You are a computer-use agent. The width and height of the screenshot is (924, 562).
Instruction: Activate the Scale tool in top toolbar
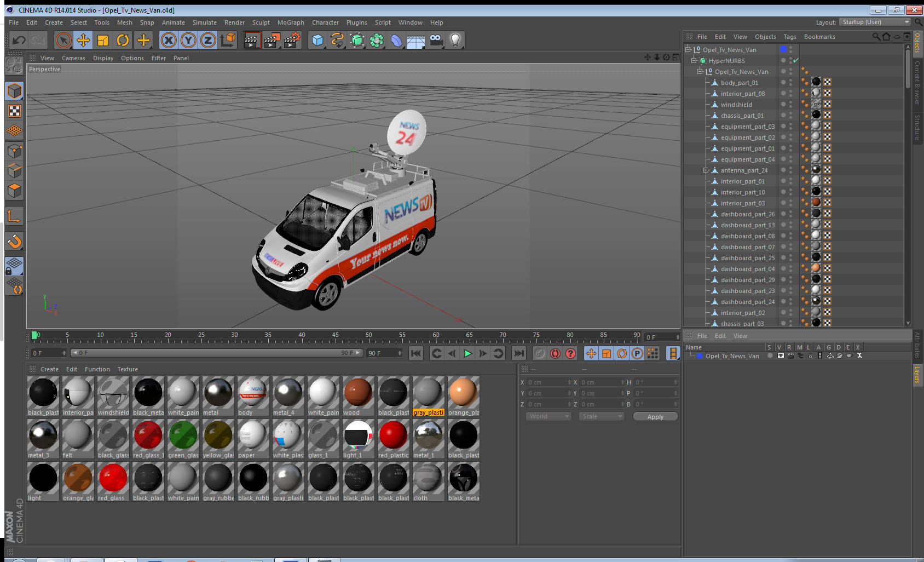pyautogui.click(x=103, y=40)
